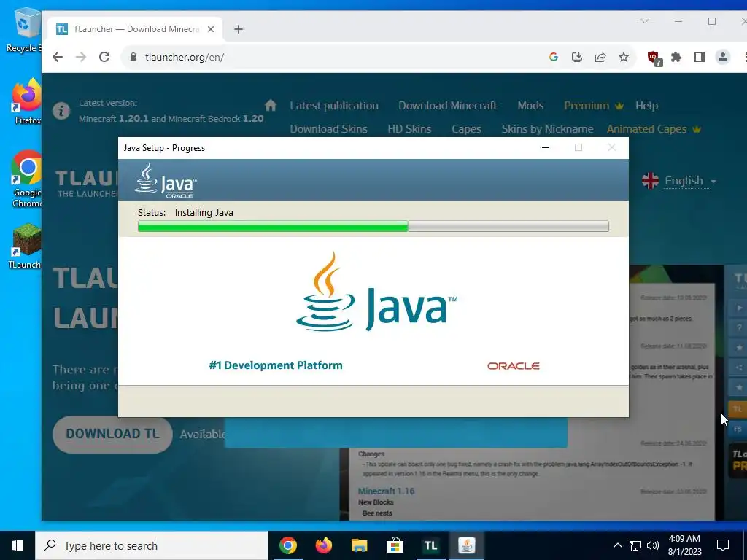Open the Firefox desktop shortcut

pyautogui.click(x=27, y=102)
